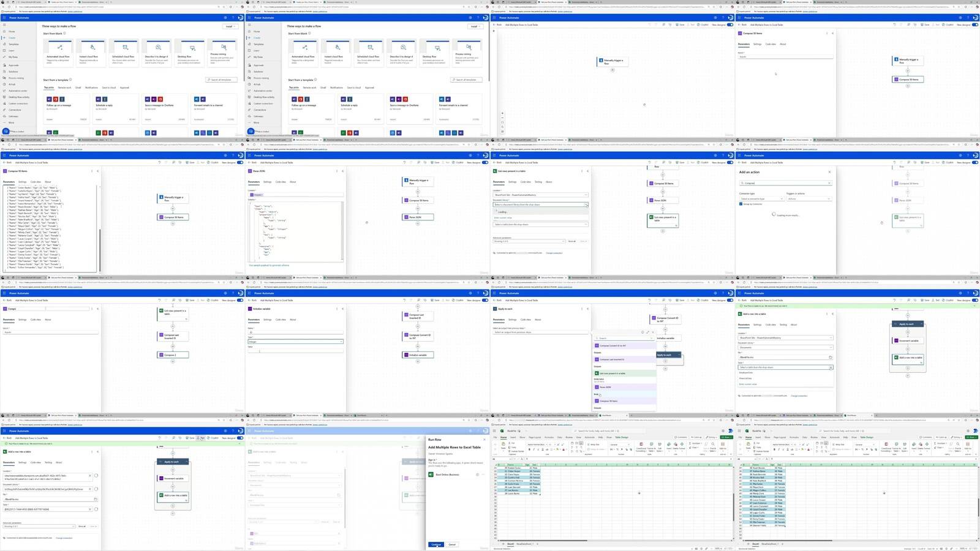Viewport: 980px width, 551px height.
Task: Click the zoom in control on the trigger-only canvas
Action: click(x=502, y=113)
